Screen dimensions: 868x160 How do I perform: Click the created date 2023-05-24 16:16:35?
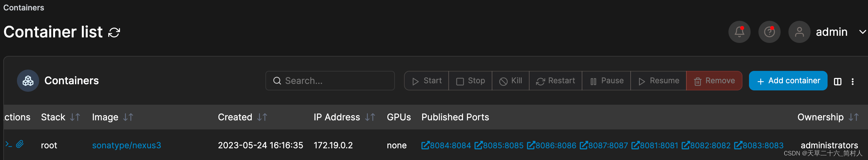261,145
